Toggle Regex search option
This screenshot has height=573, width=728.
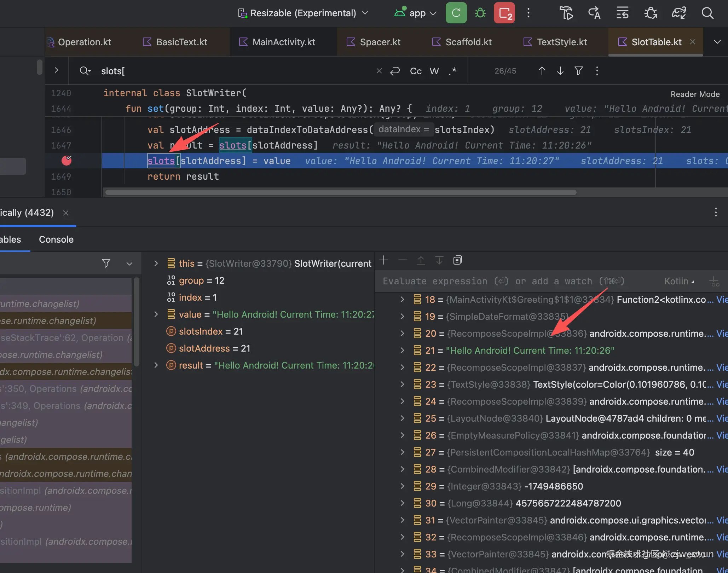[x=453, y=71]
